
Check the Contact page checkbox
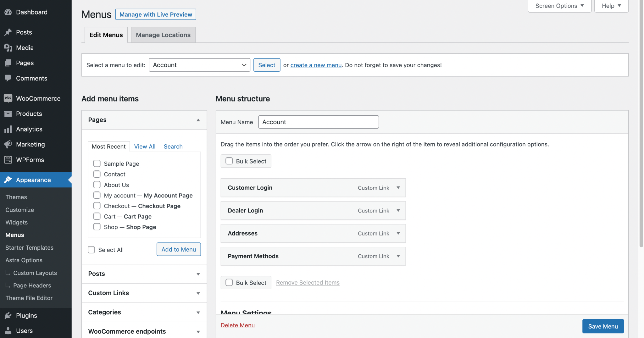pos(97,174)
